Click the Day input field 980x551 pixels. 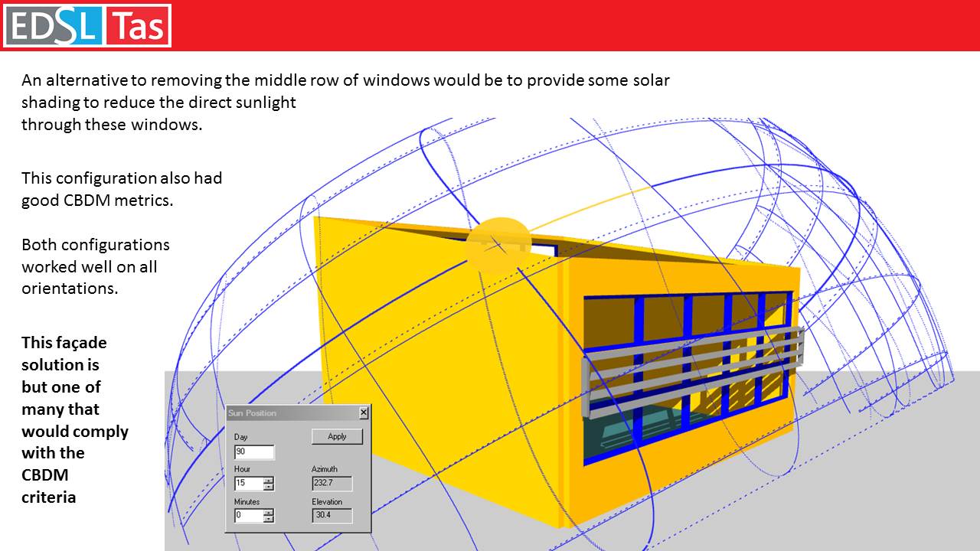point(254,452)
